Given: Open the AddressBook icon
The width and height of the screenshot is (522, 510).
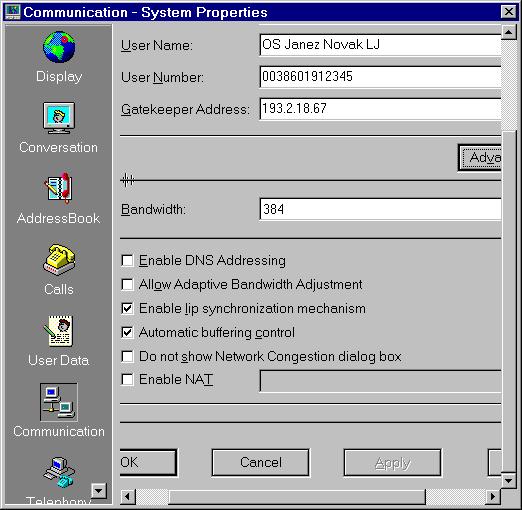Looking at the screenshot, I should pos(59,188).
